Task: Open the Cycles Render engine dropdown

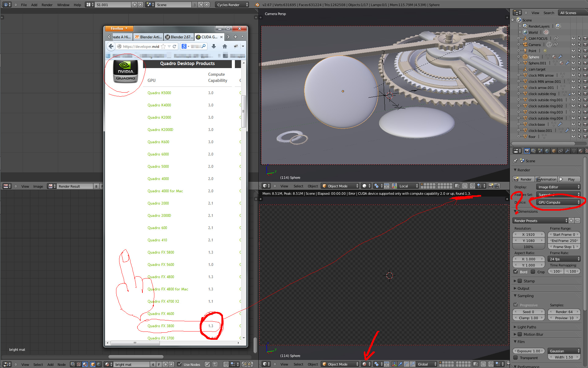Action: 232,5
